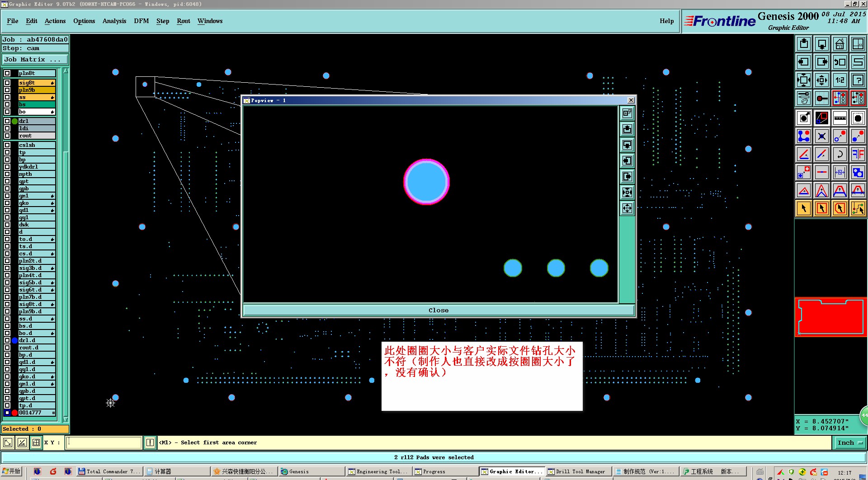Select the rectangle area select arrow tool
The width and height of the screenshot is (868, 480).
pyautogui.click(x=822, y=208)
